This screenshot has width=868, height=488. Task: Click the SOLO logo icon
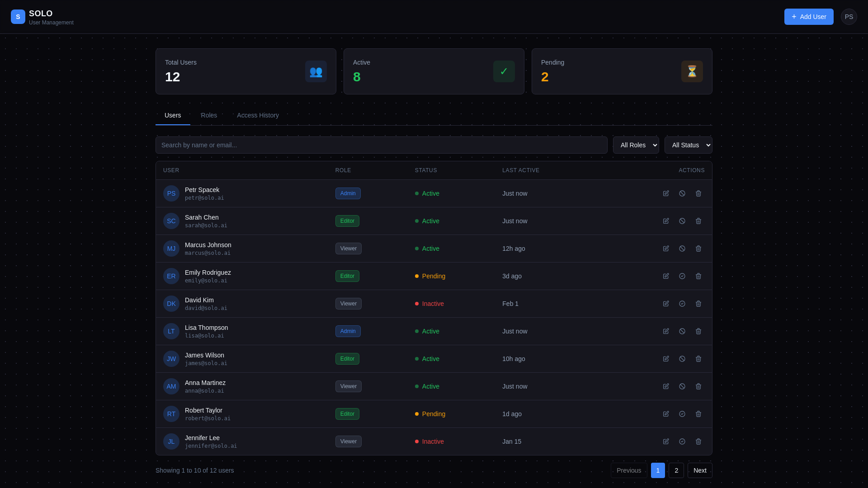click(18, 17)
